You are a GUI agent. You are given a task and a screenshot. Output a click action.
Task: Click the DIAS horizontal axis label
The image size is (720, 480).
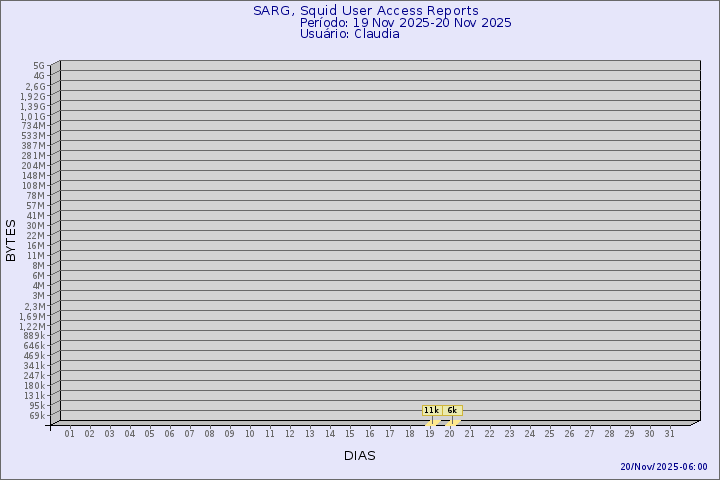point(360,455)
